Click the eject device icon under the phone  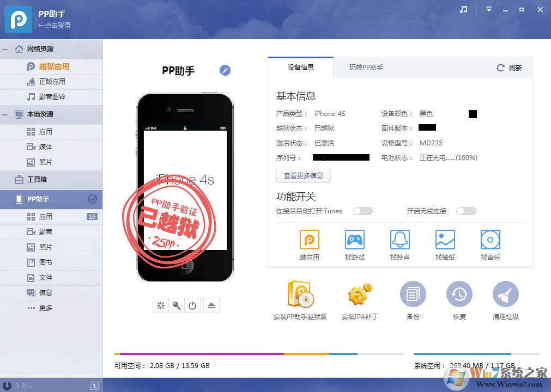pyautogui.click(x=211, y=305)
